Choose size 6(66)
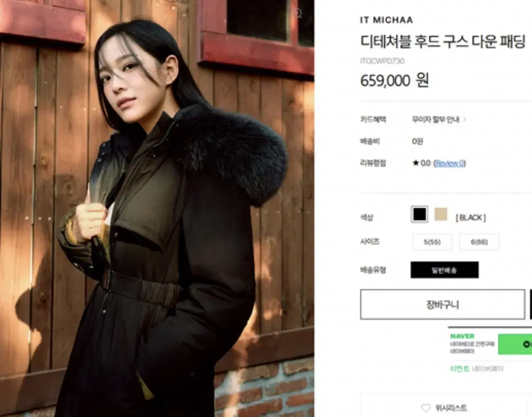 pos(479,242)
